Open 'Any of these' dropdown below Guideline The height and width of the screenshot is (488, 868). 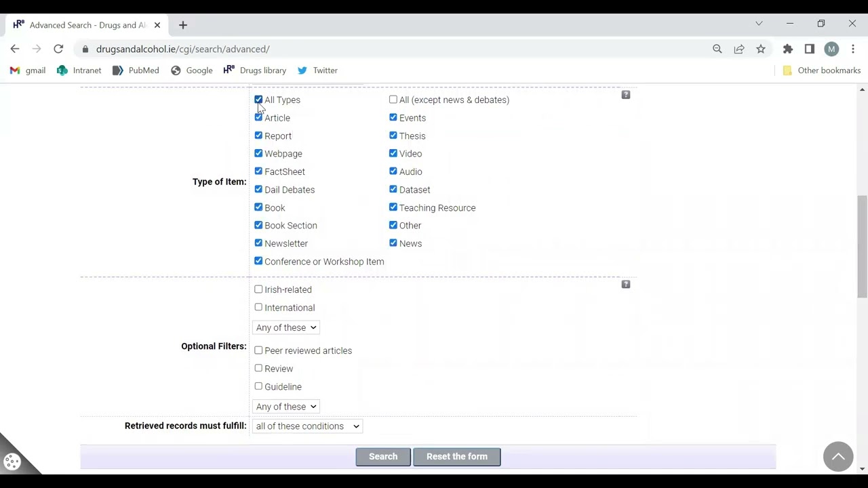pyautogui.click(x=286, y=407)
